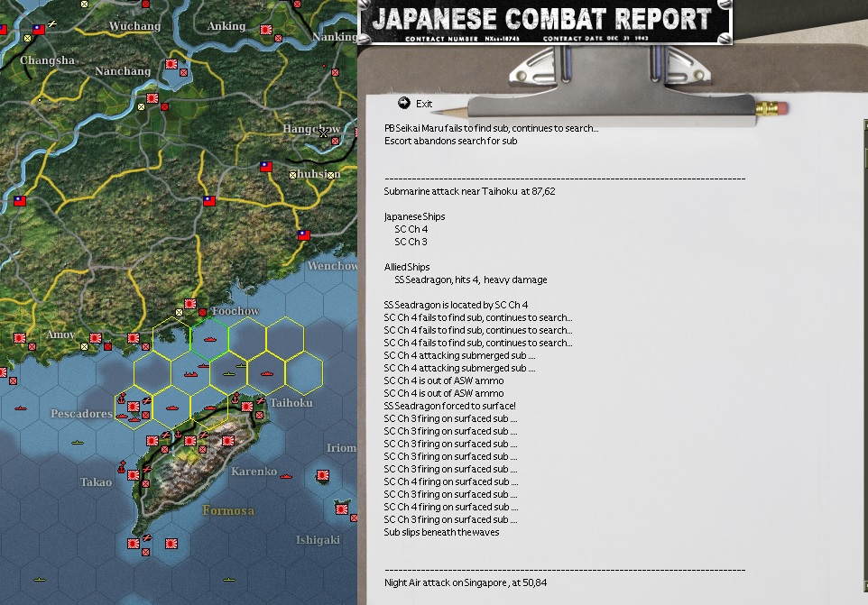The width and height of the screenshot is (868, 605).
Task: Click 'SS Seadragon is located by SC Ch 4'
Action: point(456,305)
